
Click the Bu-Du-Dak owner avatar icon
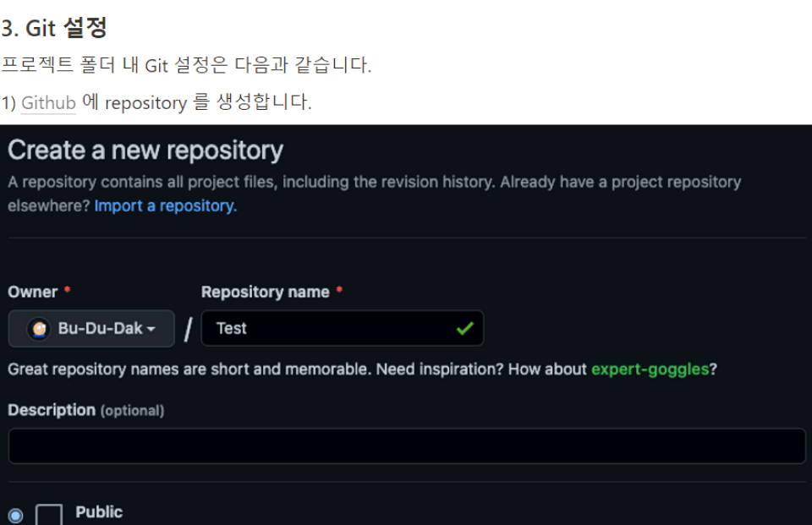click(39, 329)
